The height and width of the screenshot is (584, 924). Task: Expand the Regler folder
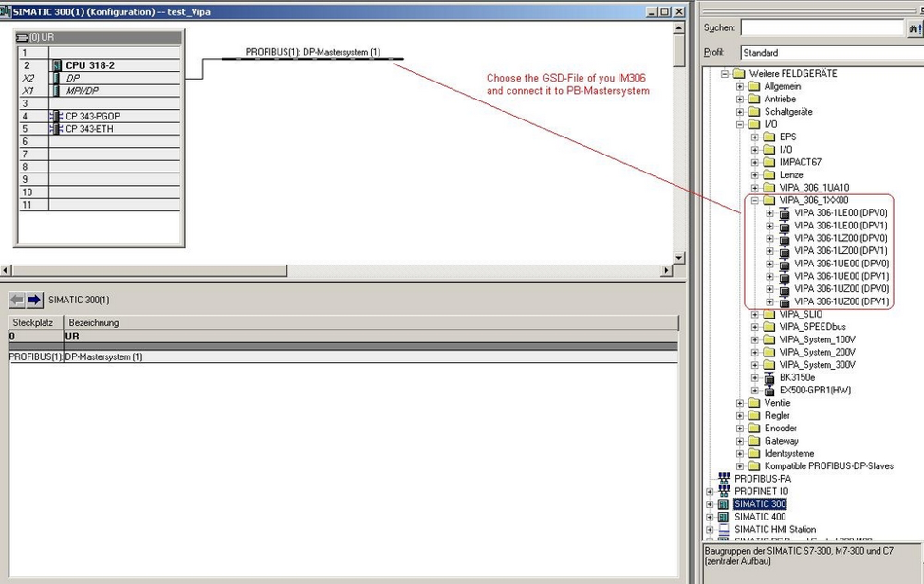[x=740, y=415]
